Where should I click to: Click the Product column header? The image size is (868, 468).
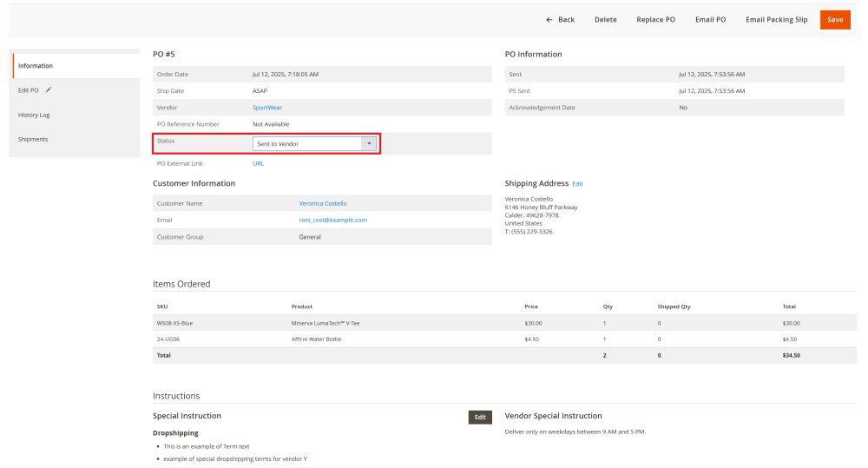(x=302, y=307)
